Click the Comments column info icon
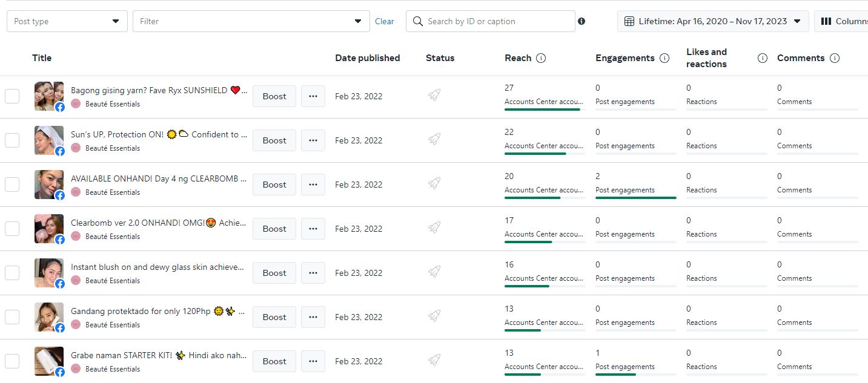The height and width of the screenshot is (383, 868). [834, 58]
